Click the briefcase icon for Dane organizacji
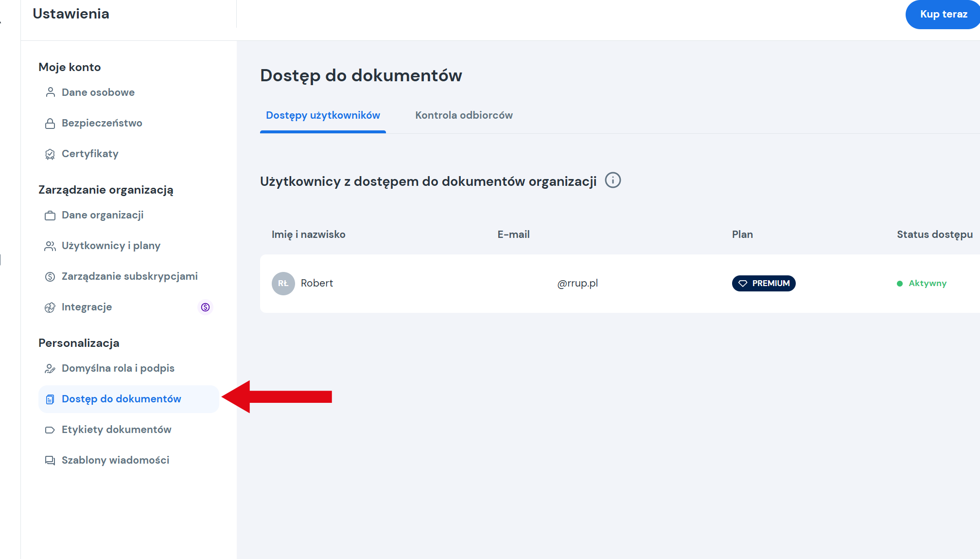 50,216
